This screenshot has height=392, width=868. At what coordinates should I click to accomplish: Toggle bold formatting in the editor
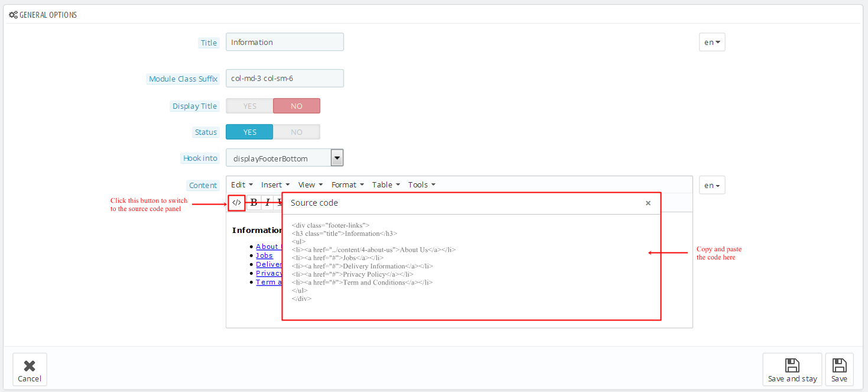254,203
